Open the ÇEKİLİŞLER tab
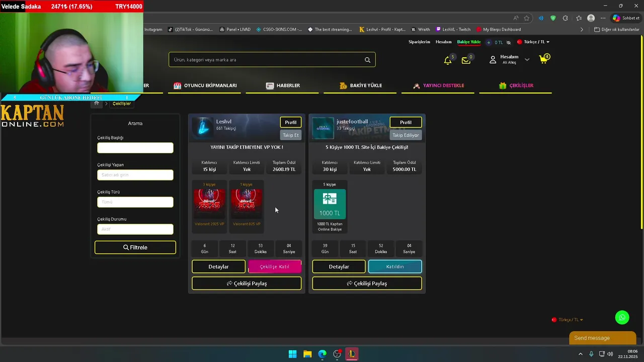The width and height of the screenshot is (644, 362). [x=516, y=85]
